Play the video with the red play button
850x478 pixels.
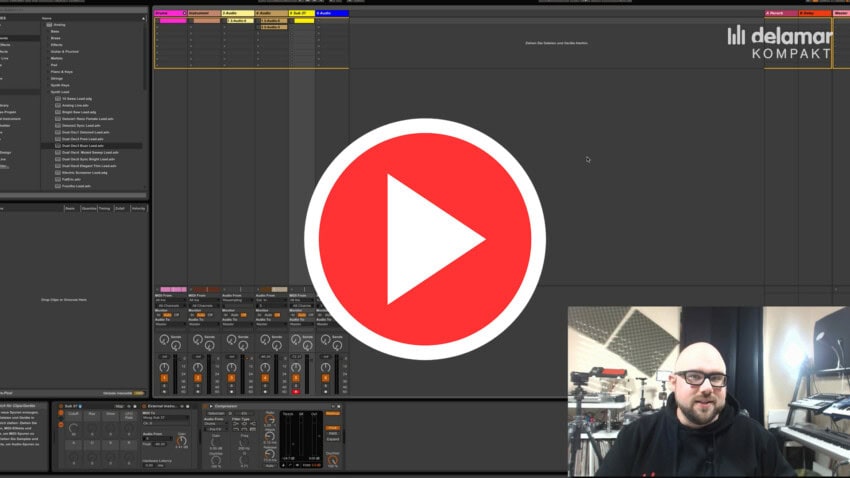pos(425,239)
